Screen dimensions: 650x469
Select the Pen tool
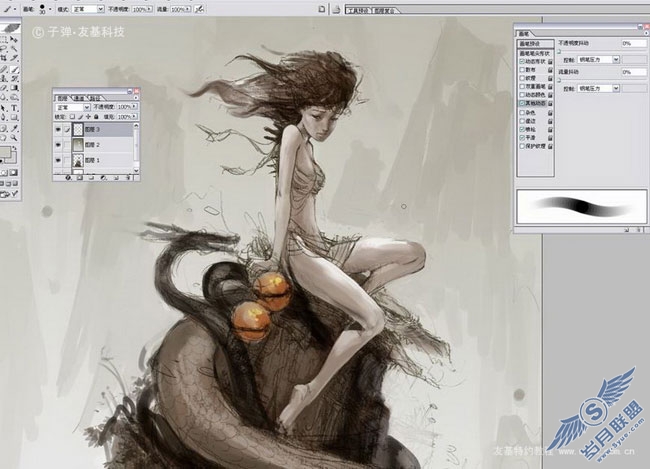[4, 117]
